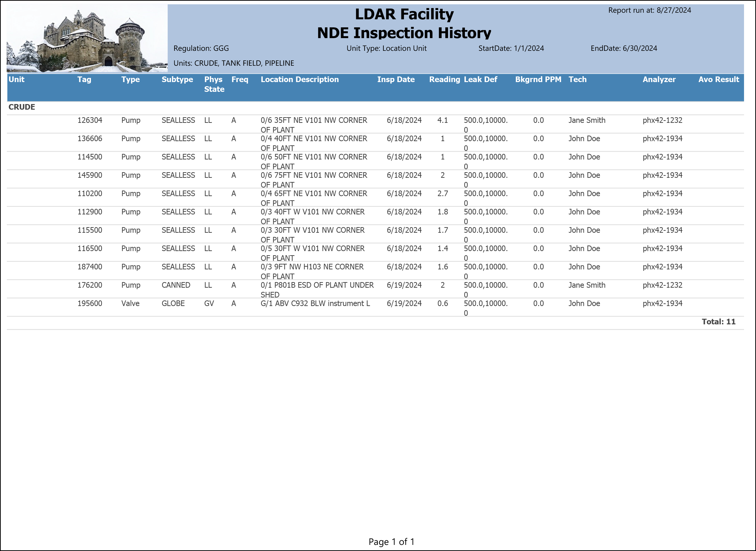Click the reading value 0.6
The width and height of the screenshot is (756, 551).
point(443,304)
